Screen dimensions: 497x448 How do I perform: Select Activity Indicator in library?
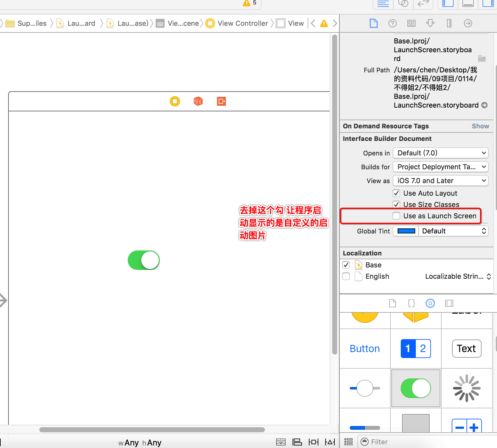point(467,388)
